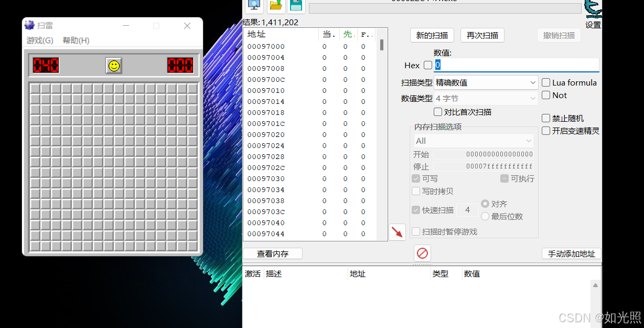The image size is (644, 328).
Task: Select result row address 00097024
Action: 310,145
